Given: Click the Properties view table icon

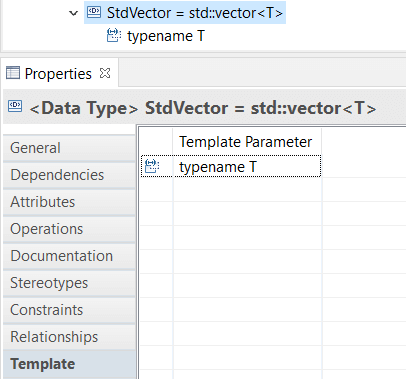Looking at the screenshot, I should pyautogui.click(x=13, y=73).
